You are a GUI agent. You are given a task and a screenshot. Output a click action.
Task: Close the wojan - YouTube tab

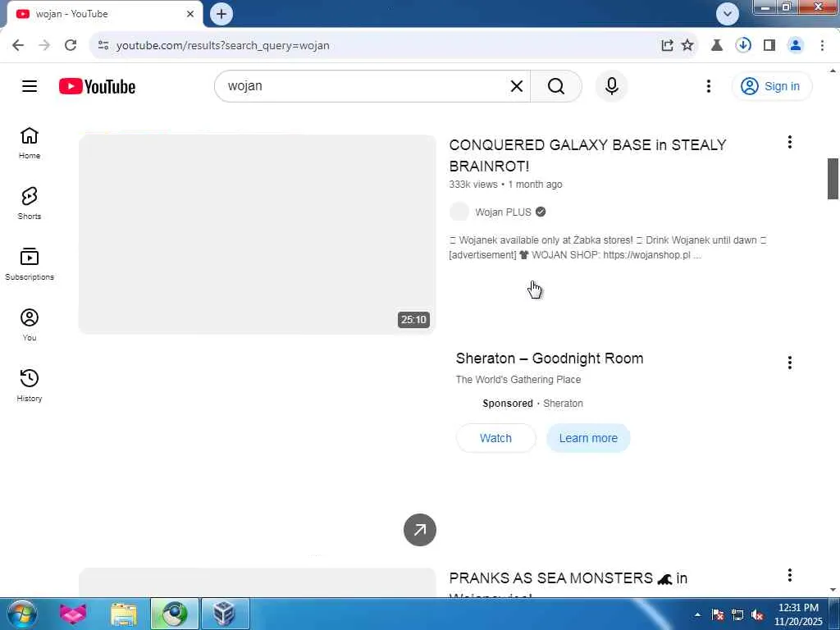point(190,14)
